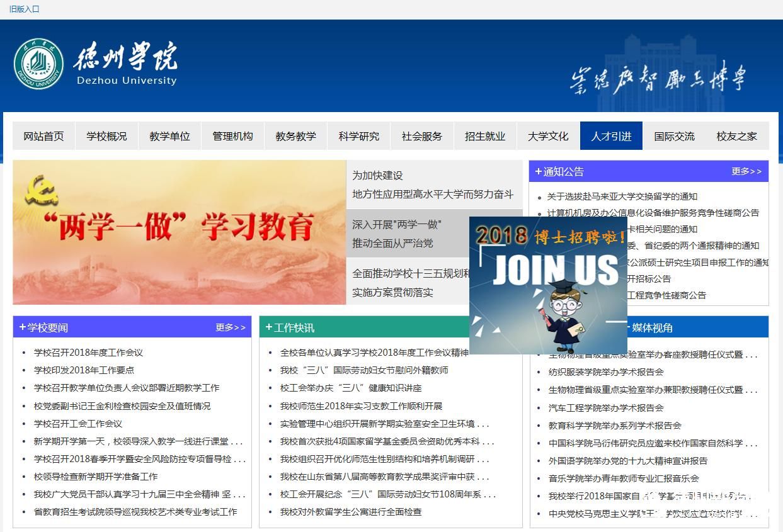Open notice 计算机机房及办公信息化设备维护服务竞争性磋商公告
Image resolution: width=783 pixels, height=532 pixels.
653,213
